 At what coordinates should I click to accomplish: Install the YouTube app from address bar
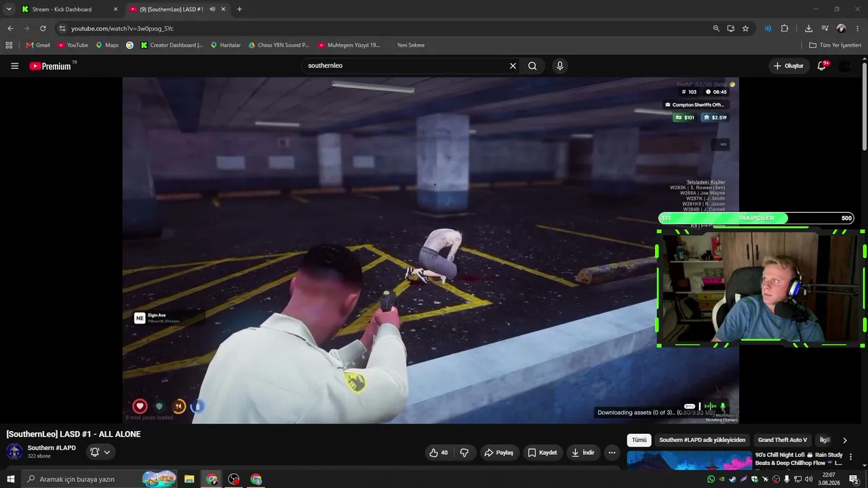[731, 28]
